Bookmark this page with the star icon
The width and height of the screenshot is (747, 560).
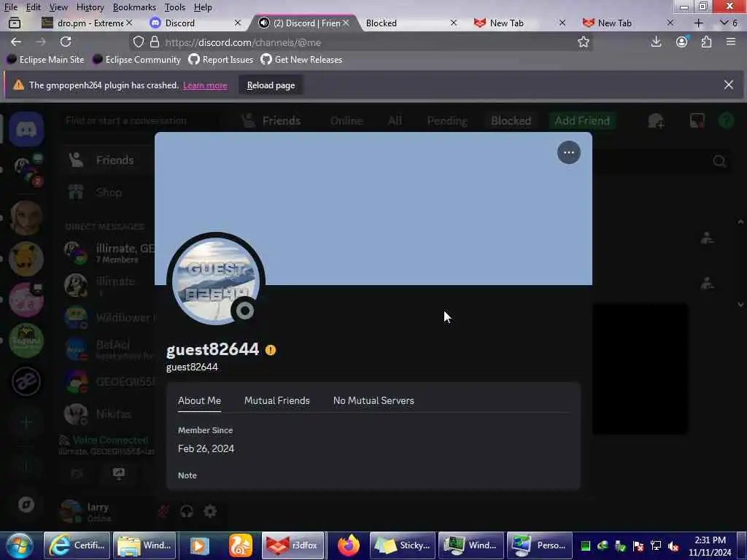[x=583, y=42]
